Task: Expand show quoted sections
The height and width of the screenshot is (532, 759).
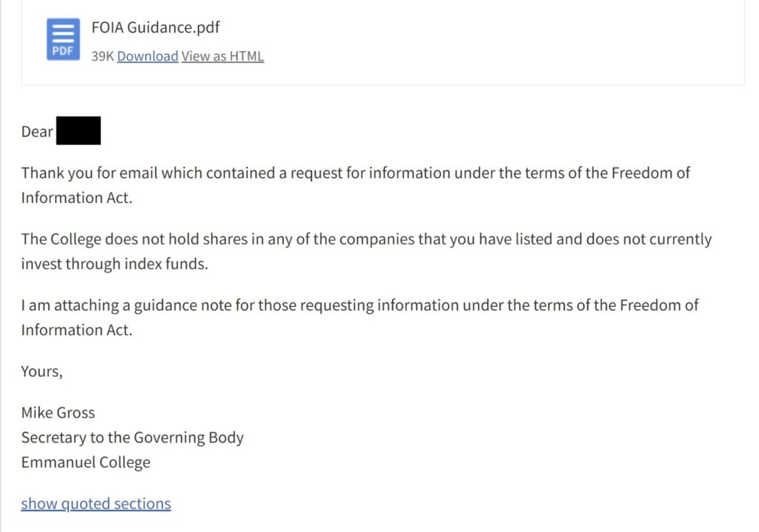Action: (x=96, y=504)
